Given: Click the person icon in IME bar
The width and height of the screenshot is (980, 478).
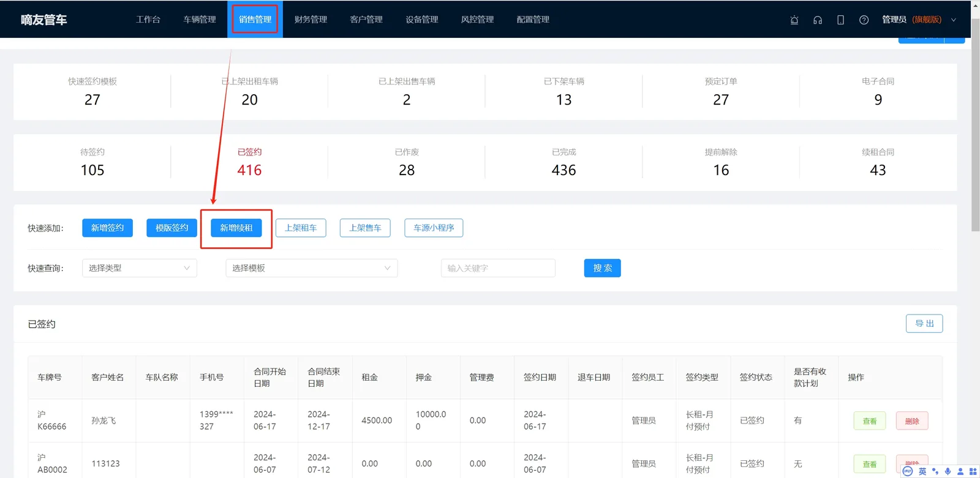Looking at the screenshot, I should (x=960, y=471).
